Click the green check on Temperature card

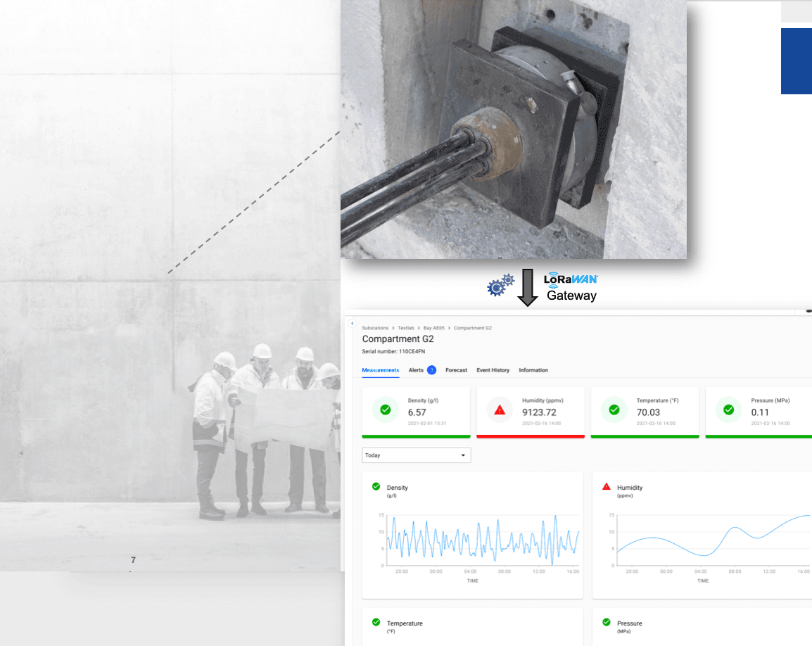[614, 410]
